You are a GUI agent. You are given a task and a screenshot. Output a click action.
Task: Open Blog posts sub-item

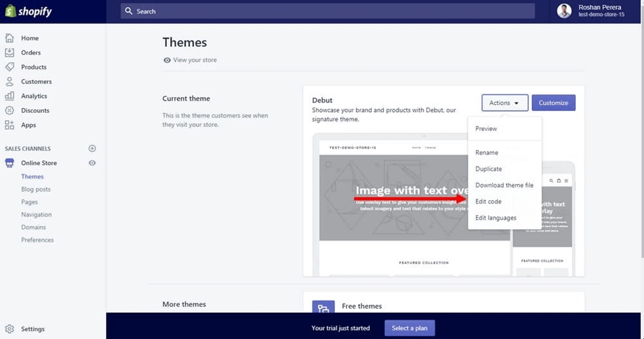point(36,189)
